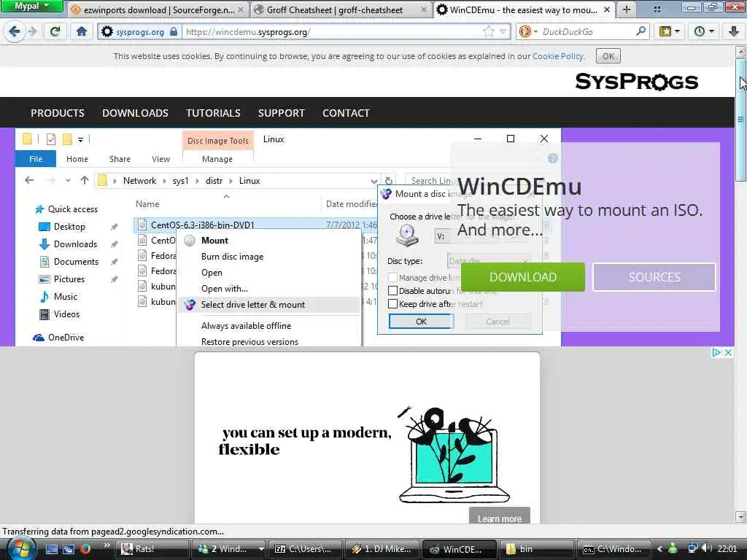
Task: Bookmark this page with the star icon
Action: click(x=488, y=32)
